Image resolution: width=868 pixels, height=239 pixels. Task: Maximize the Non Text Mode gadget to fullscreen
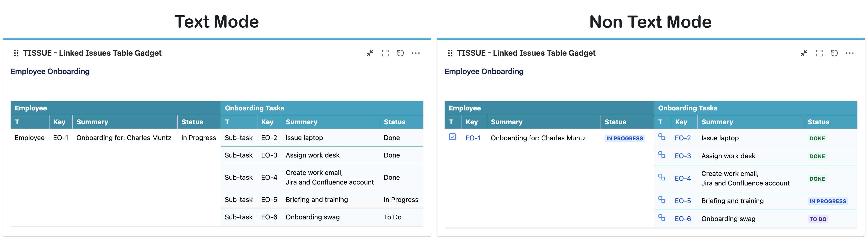819,53
